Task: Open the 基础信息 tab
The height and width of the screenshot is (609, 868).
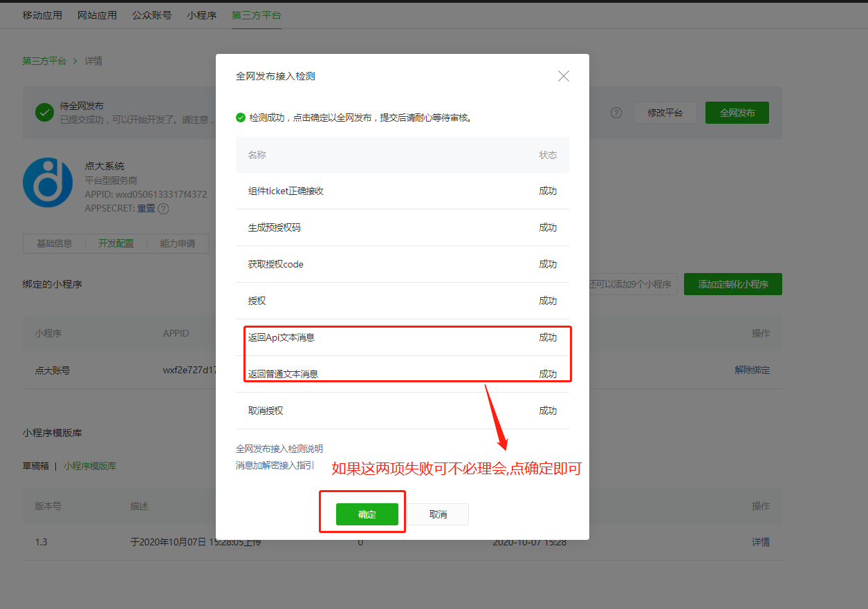Action: (x=55, y=243)
